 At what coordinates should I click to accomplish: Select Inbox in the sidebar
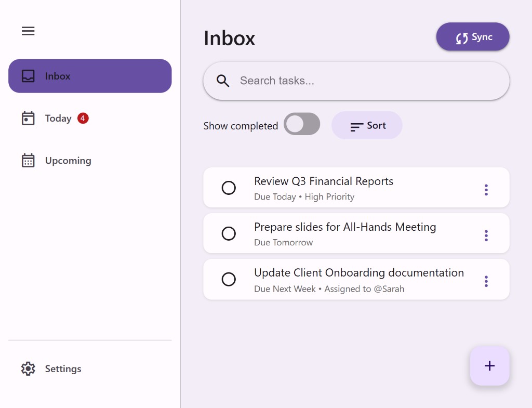(x=90, y=76)
